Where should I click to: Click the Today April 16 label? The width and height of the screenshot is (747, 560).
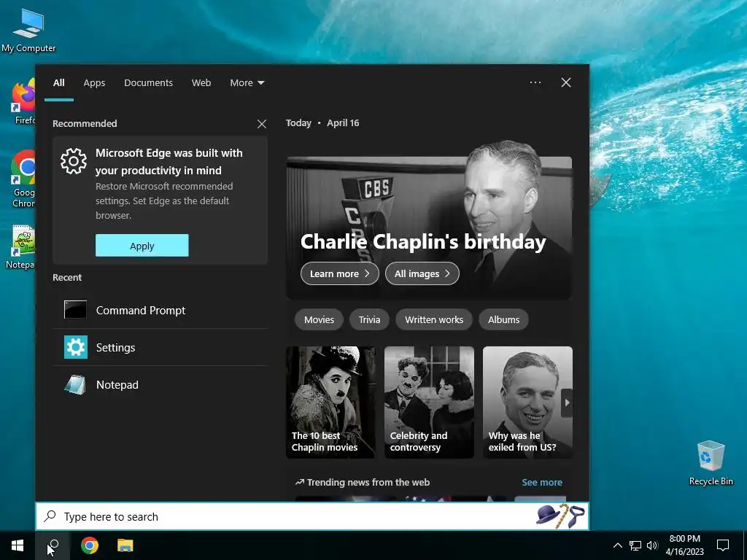point(322,122)
